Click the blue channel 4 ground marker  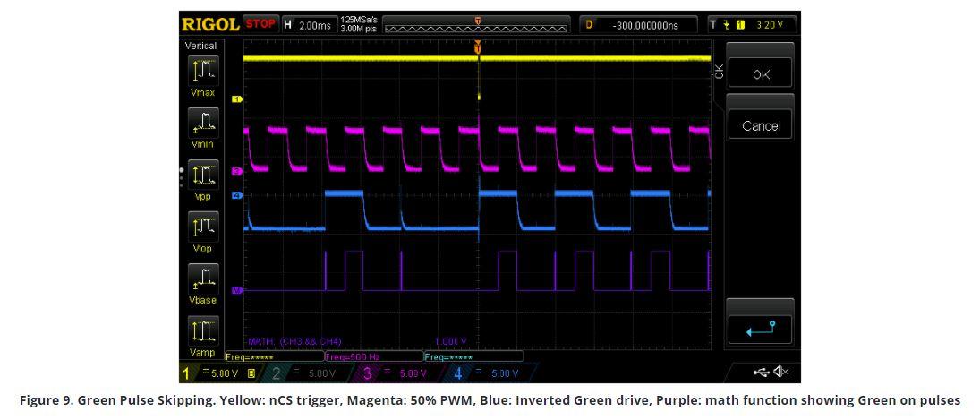point(236,195)
